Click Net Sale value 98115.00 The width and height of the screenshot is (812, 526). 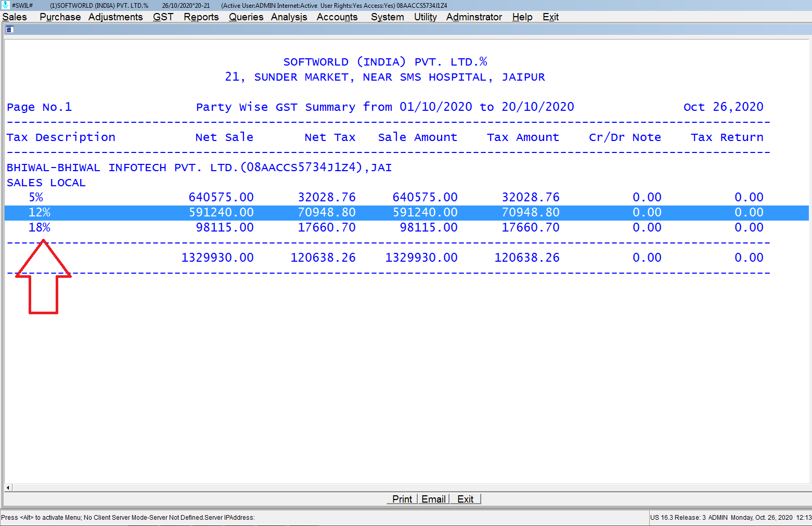225,227
